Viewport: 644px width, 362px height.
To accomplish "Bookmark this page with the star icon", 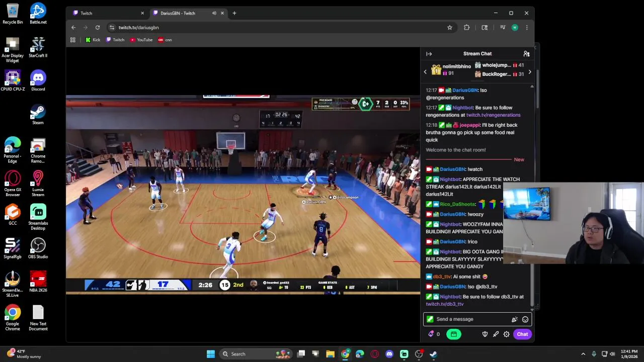I will pos(450,28).
